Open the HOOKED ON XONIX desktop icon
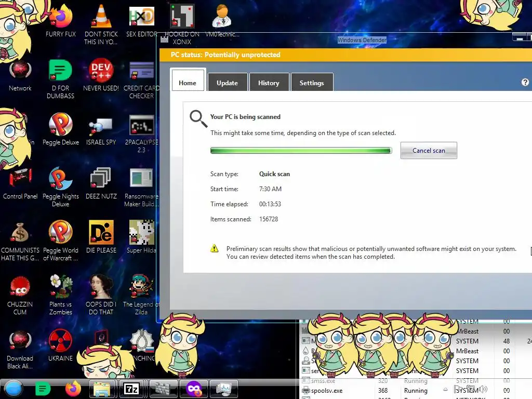 [x=182, y=16]
